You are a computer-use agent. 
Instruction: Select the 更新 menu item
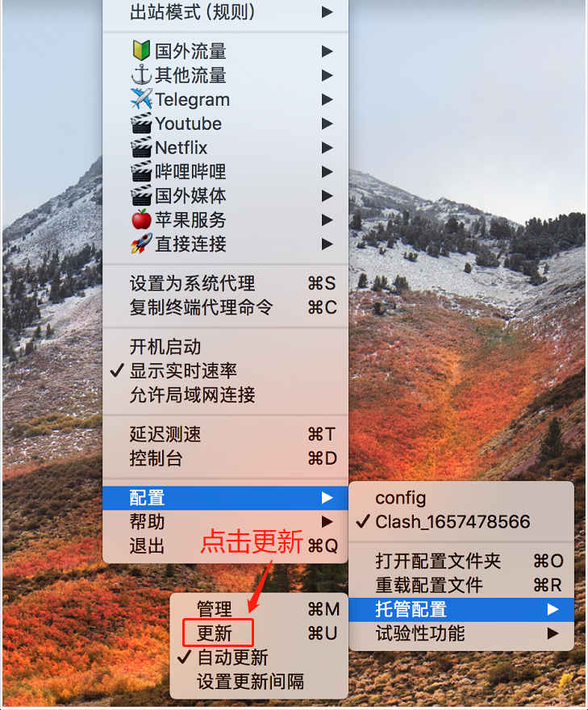tap(259, 633)
